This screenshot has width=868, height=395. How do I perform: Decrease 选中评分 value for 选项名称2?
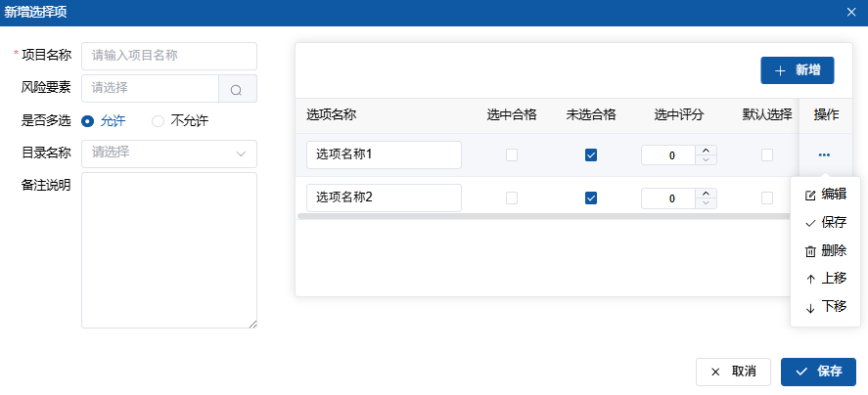click(x=708, y=203)
